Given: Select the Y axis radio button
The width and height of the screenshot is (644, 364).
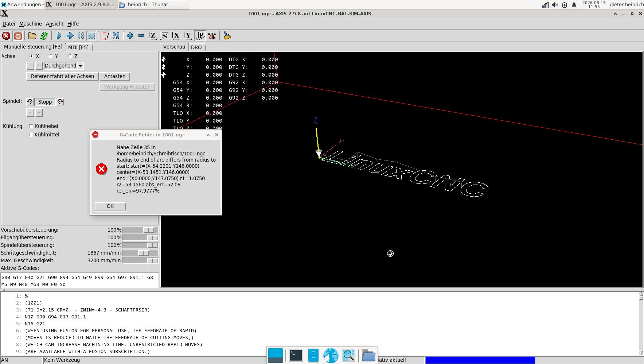Looking at the screenshot, I should coord(51,56).
